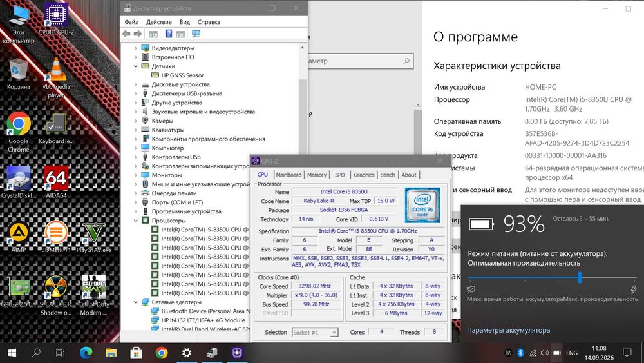Launch AIDA64 desktop shortcut
644x363 pixels.
click(x=56, y=182)
